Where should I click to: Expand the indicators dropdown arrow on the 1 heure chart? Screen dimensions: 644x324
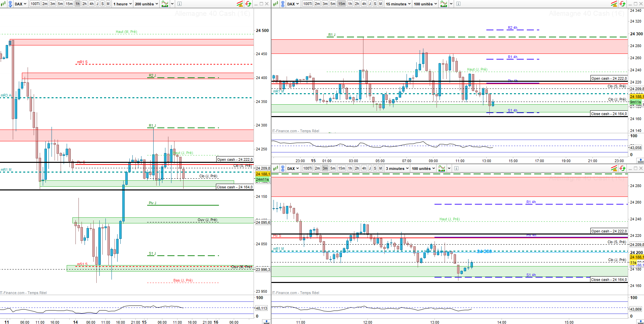[172, 4]
